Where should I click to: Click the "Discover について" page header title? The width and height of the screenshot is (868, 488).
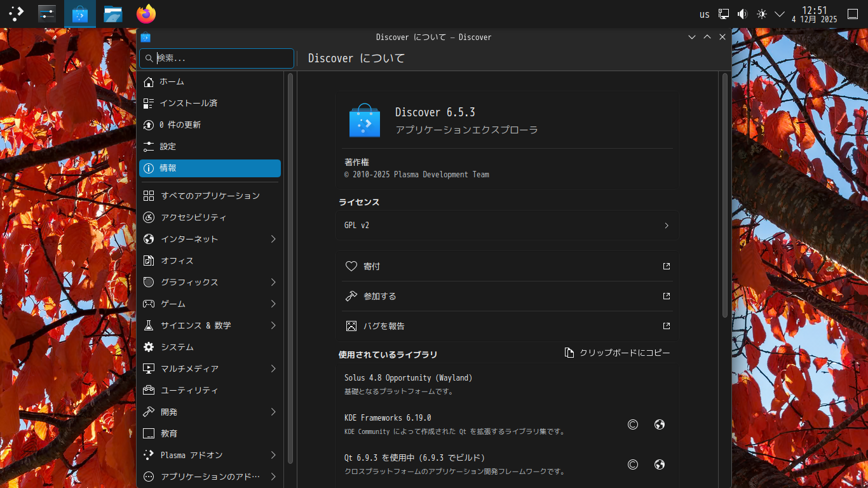click(356, 58)
